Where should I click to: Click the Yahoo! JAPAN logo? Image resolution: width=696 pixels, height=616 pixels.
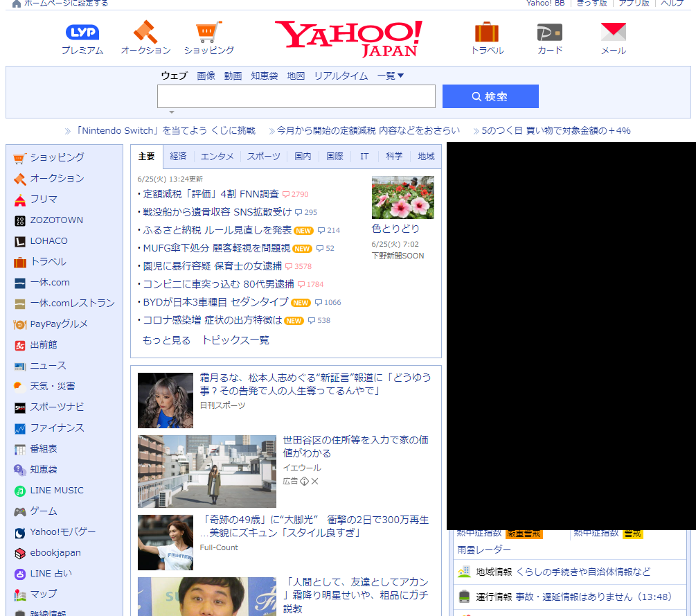[x=349, y=39]
